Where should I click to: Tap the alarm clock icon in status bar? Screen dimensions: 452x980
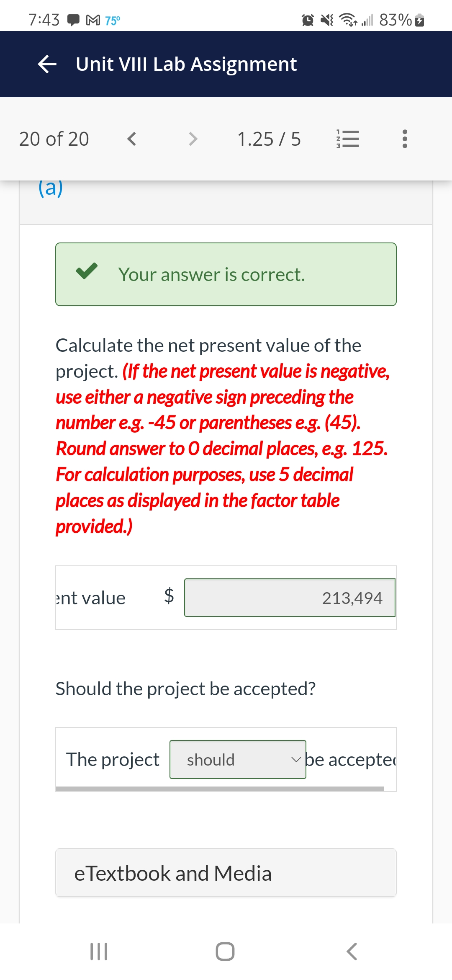tap(307, 19)
